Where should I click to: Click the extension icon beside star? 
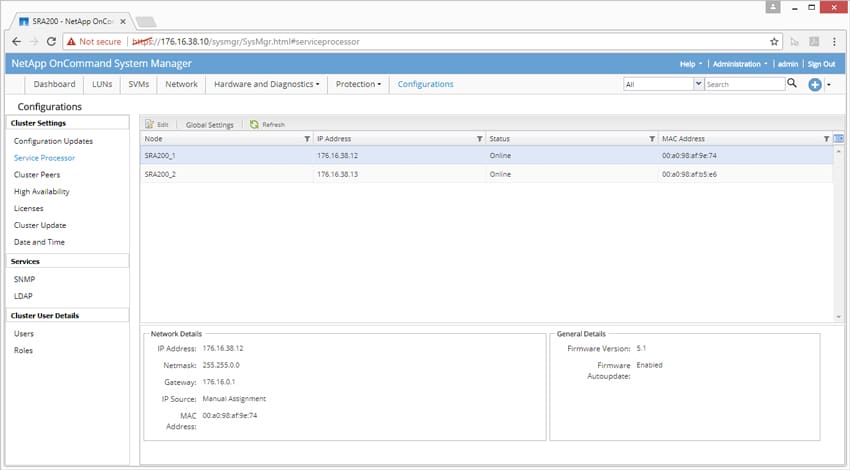[795, 42]
